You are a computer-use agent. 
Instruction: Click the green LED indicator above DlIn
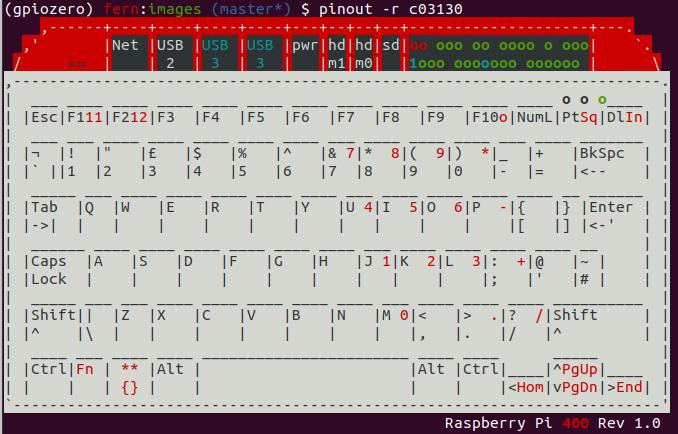coord(602,100)
